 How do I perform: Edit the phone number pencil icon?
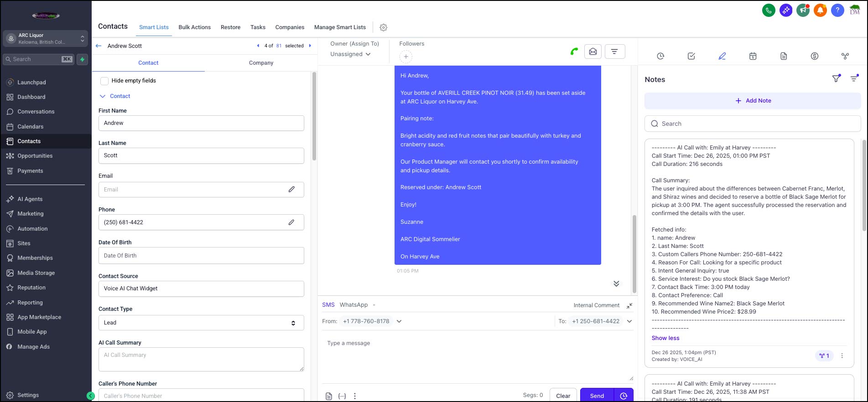tap(291, 222)
